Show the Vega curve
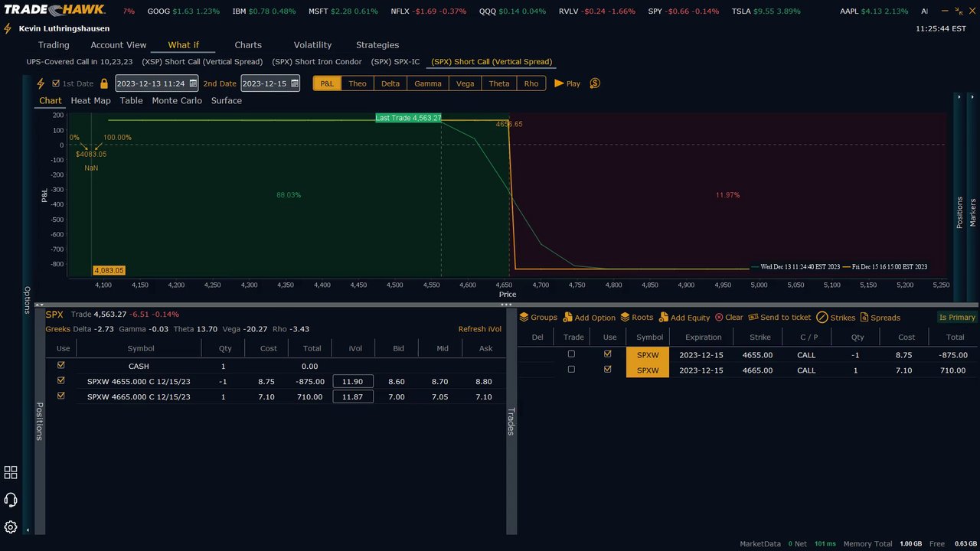This screenshot has height=551, width=980. pos(465,83)
